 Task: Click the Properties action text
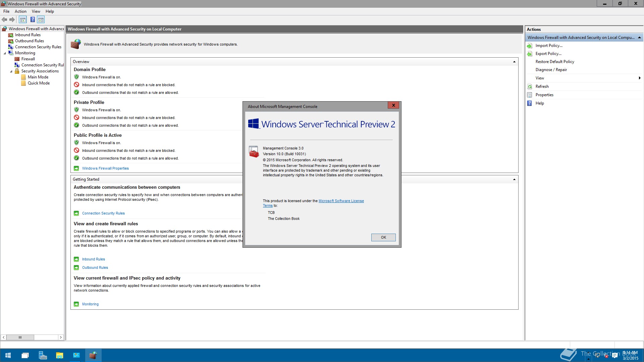pos(544,95)
